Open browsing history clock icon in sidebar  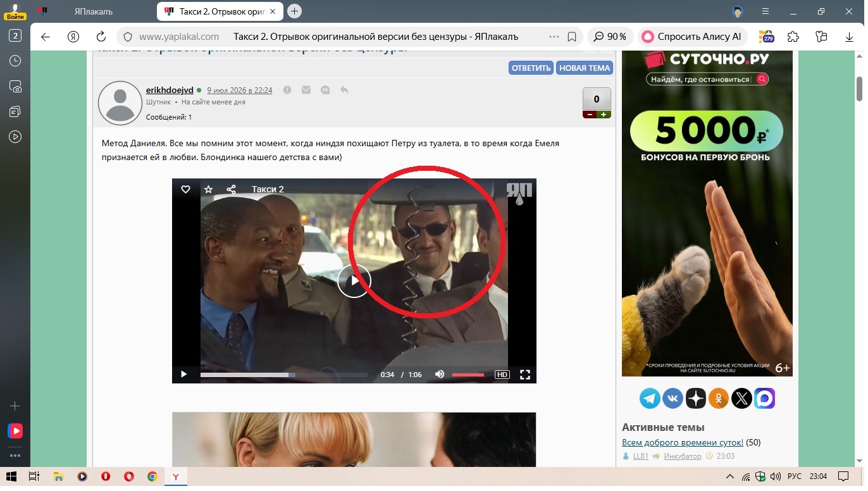[x=15, y=61]
